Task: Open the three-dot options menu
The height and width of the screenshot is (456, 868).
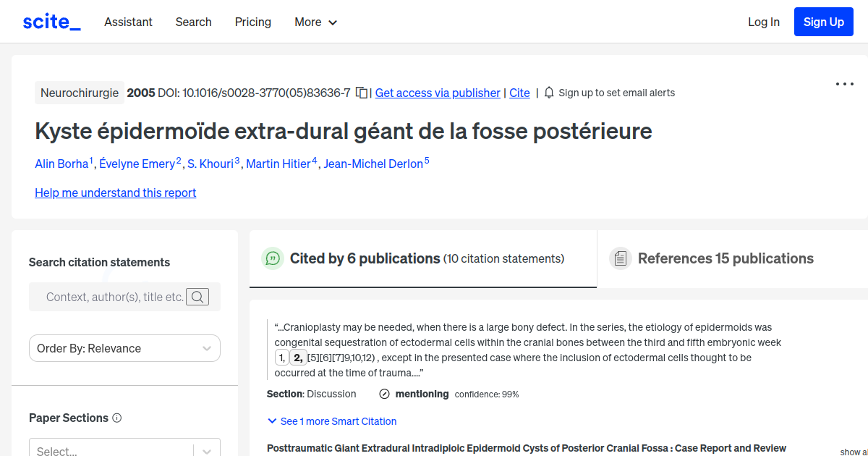Action: (x=844, y=84)
